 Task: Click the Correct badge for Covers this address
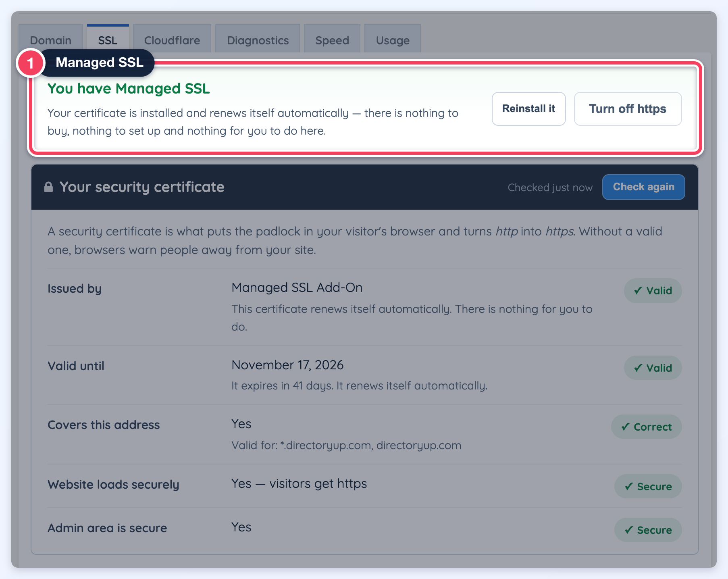(x=646, y=427)
